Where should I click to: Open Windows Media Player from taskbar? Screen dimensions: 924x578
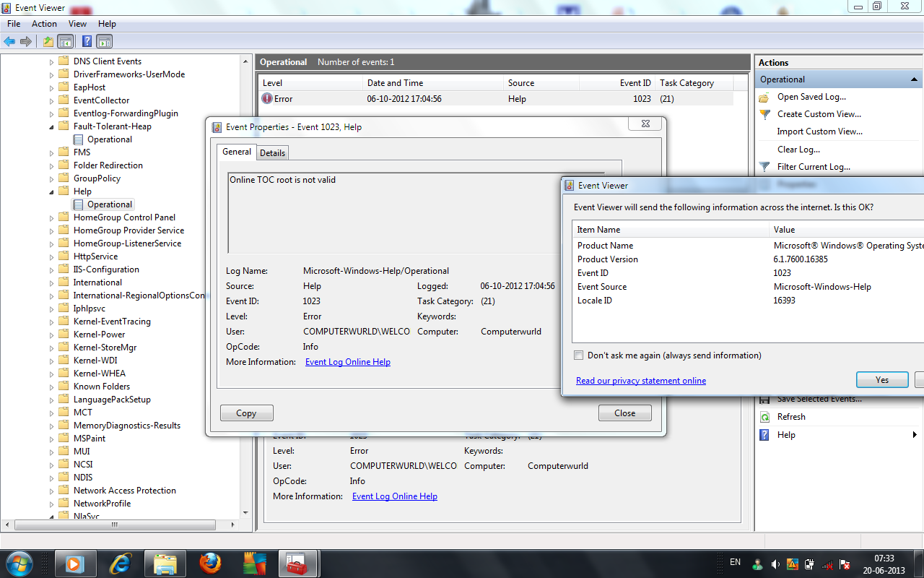pos(76,563)
